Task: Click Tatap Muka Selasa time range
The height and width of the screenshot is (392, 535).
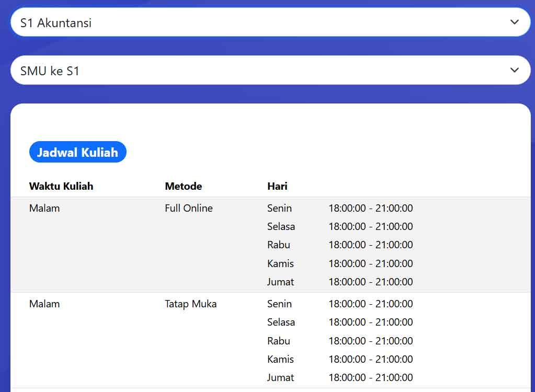Action: (371, 322)
